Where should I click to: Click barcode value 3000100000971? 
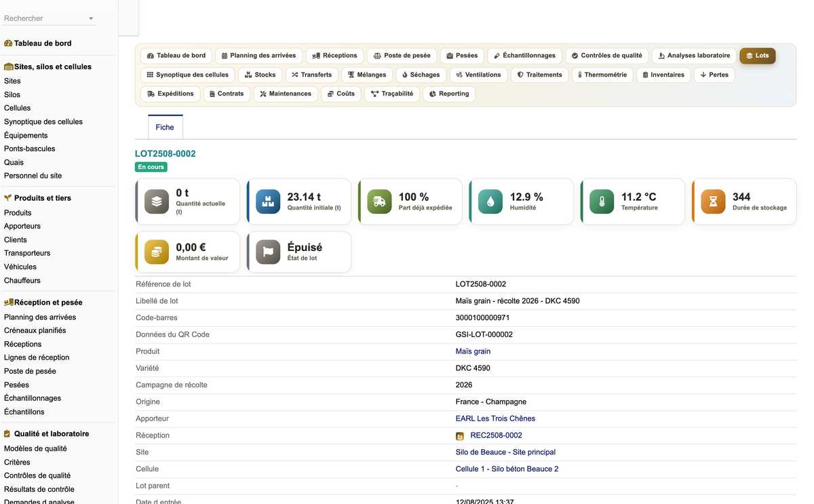pyautogui.click(x=483, y=317)
